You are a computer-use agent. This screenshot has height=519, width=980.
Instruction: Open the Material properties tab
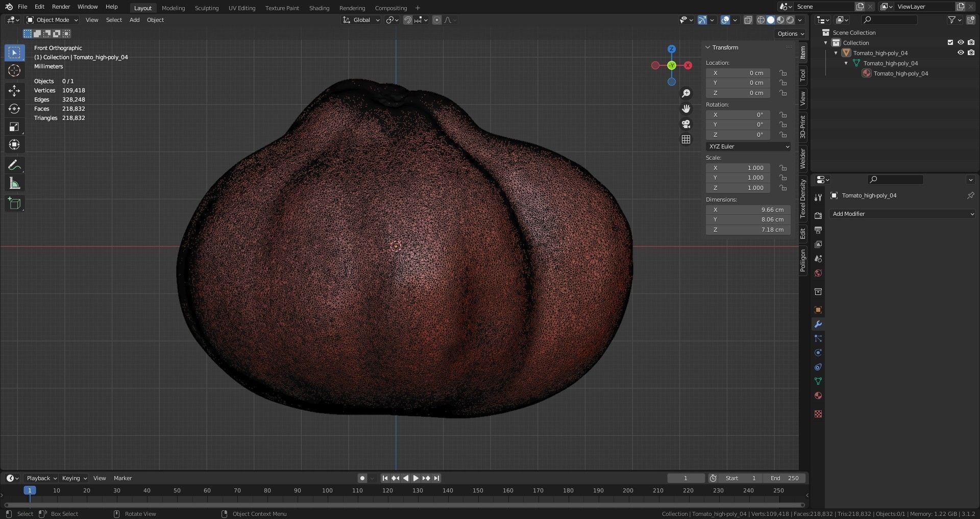pyautogui.click(x=818, y=396)
